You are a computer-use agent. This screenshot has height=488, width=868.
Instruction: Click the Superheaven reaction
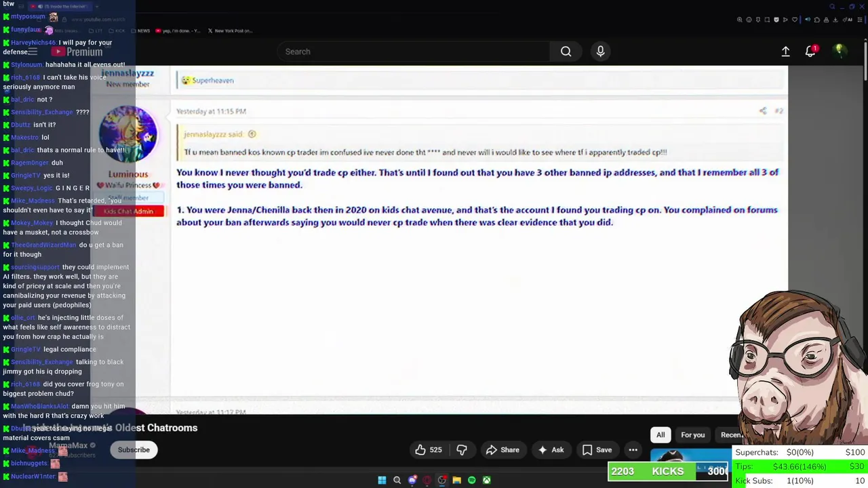coord(208,80)
